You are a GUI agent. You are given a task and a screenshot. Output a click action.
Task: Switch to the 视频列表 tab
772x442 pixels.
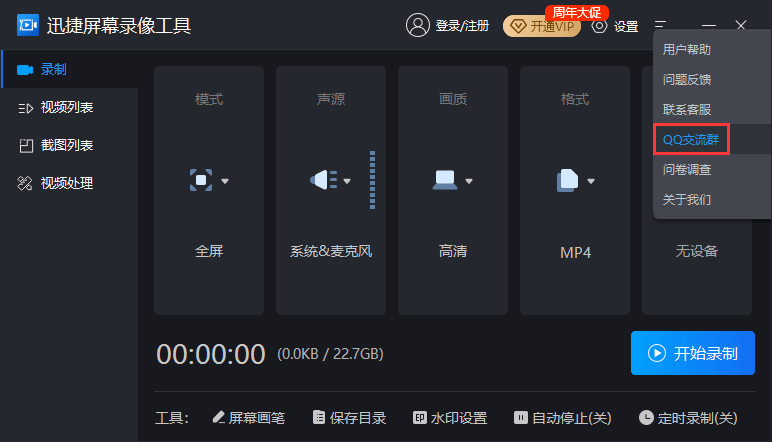point(66,107)
